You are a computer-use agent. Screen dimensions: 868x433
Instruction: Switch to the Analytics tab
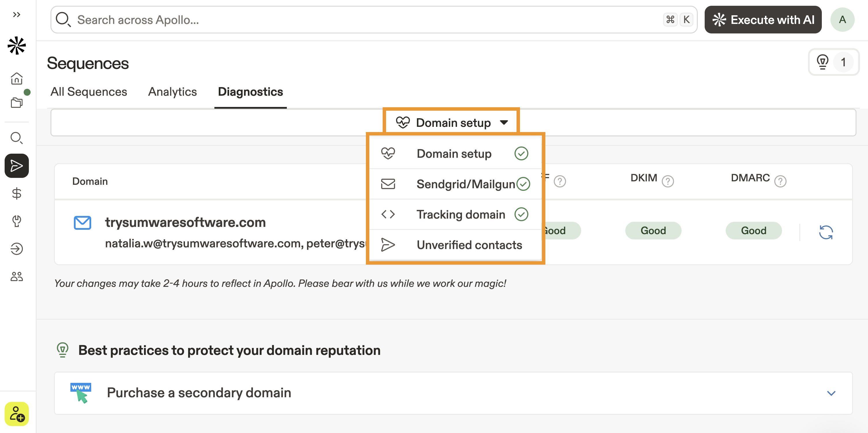tap(172, 92)
